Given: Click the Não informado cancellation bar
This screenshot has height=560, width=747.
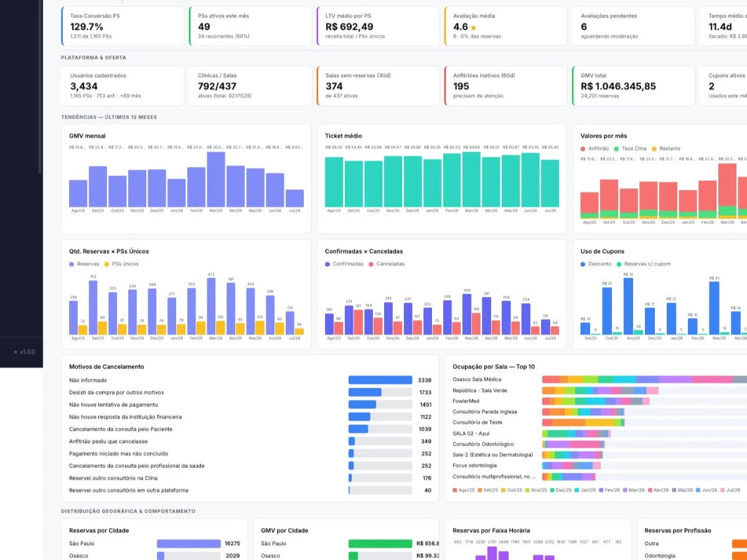Looking at the screenshot, I should (x=380, y=380).
